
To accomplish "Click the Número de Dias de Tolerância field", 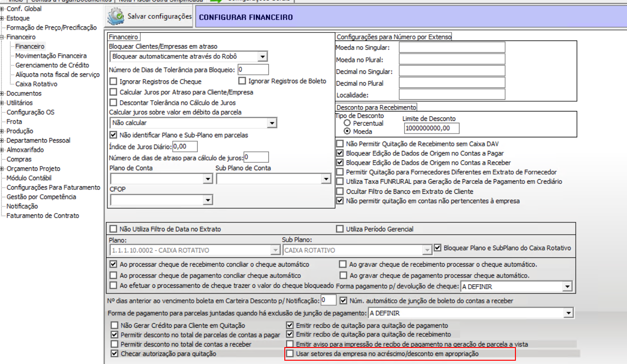I will click(x=253, y=70).
